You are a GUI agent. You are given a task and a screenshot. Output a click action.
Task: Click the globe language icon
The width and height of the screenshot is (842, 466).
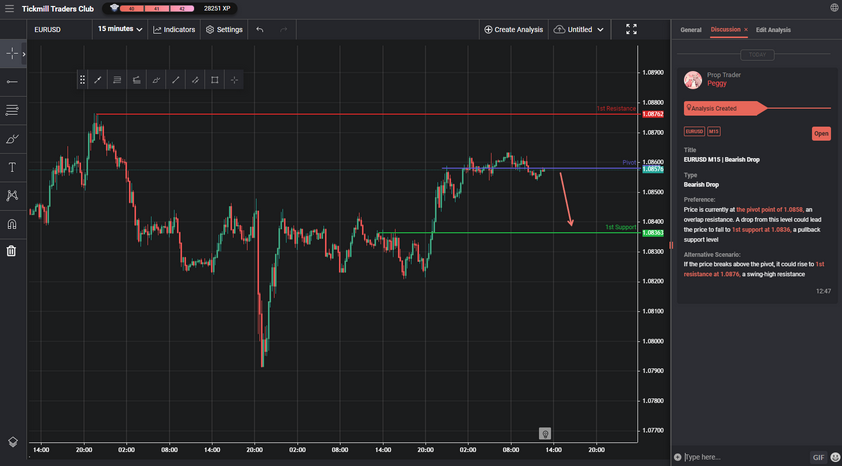834,8
